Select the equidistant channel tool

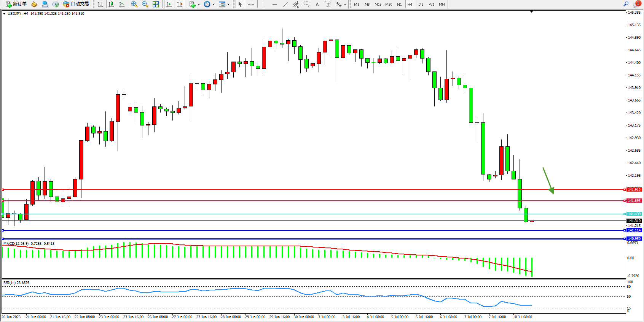[296, 4]
